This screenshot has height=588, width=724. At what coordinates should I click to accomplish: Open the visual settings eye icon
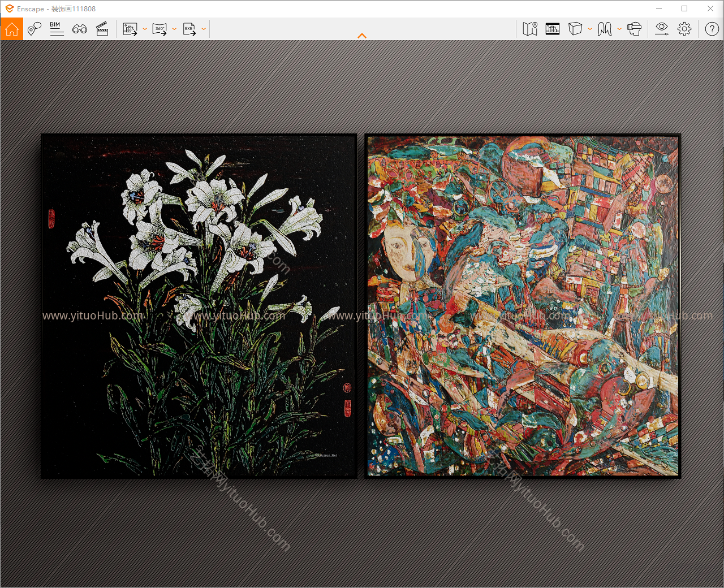click(662, 29)
